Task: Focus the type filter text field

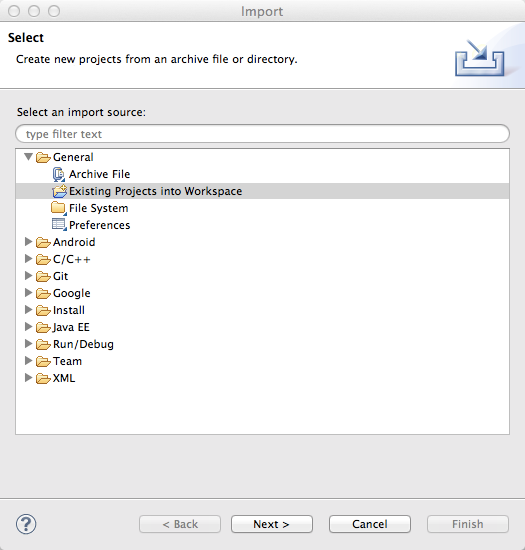Action: (x=262, y=134)
